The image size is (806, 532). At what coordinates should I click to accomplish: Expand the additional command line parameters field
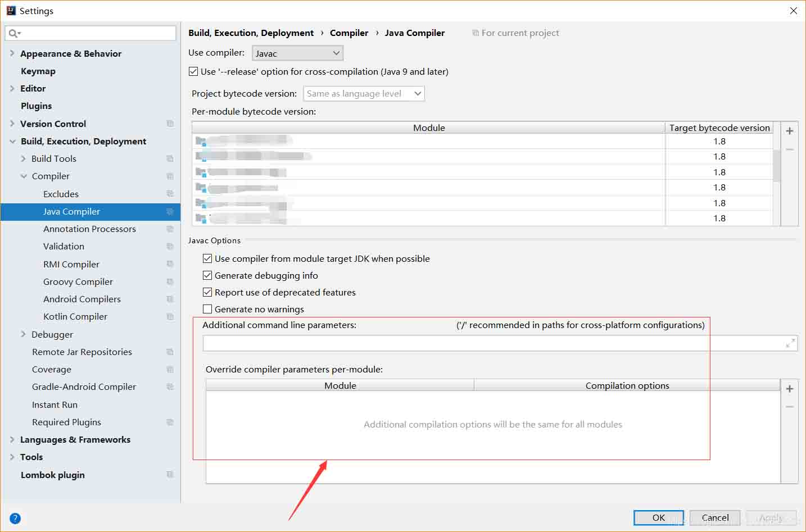click(790, 343)
